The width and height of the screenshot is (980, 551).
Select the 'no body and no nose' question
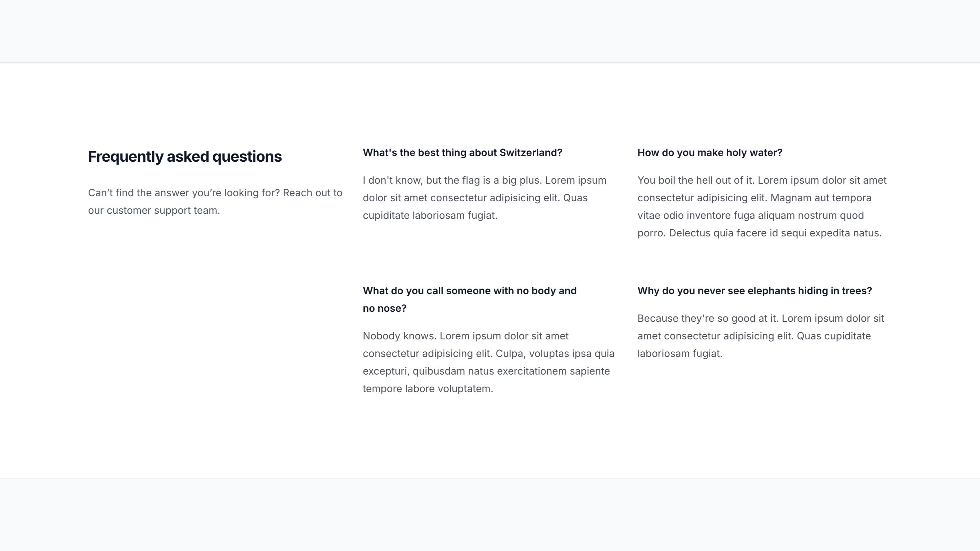click(470, 299)
